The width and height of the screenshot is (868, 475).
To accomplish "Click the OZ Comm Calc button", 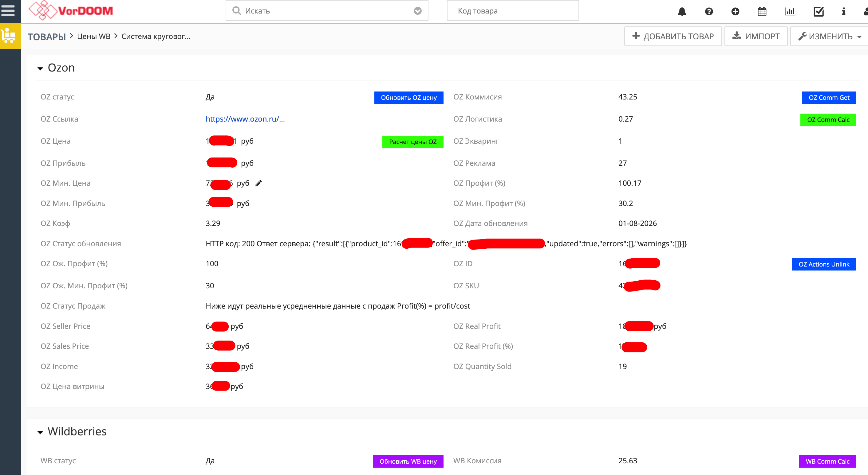I will coord(828,120).
